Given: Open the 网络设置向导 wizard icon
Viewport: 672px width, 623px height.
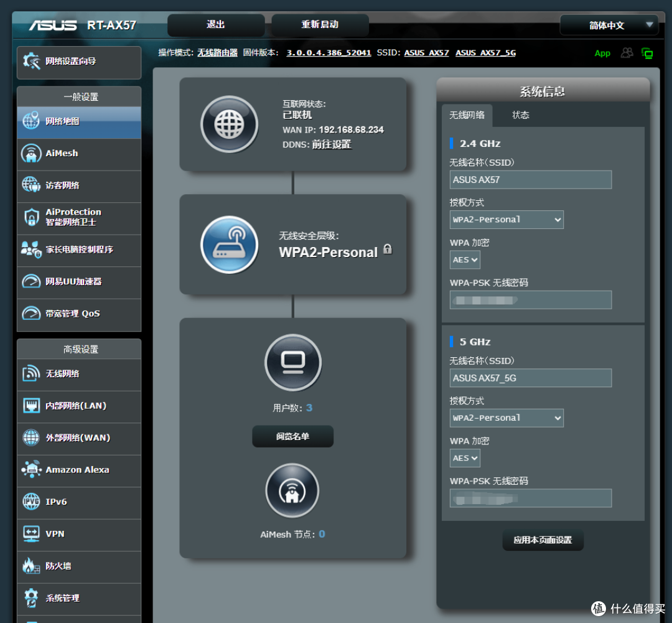Looking at the screenshot, I should [31, 62].
